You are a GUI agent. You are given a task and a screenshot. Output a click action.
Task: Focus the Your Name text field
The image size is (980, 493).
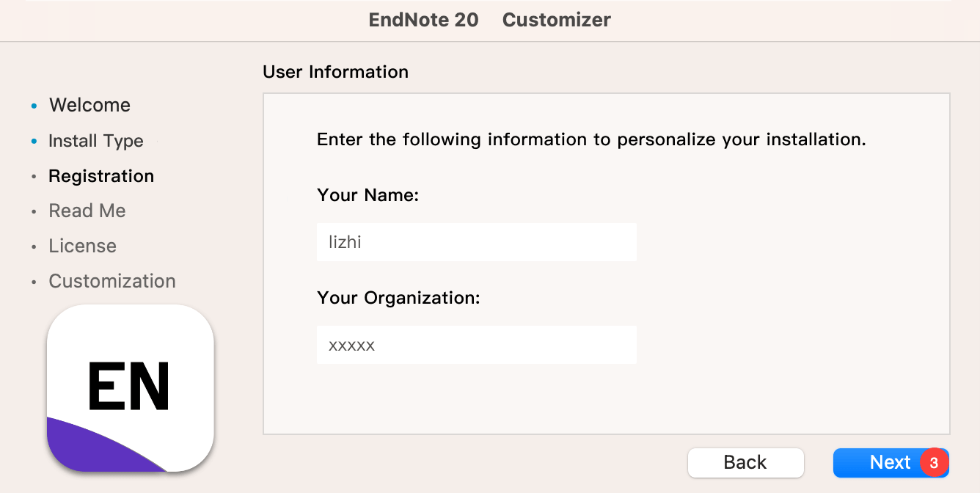[x=476, y=242]
